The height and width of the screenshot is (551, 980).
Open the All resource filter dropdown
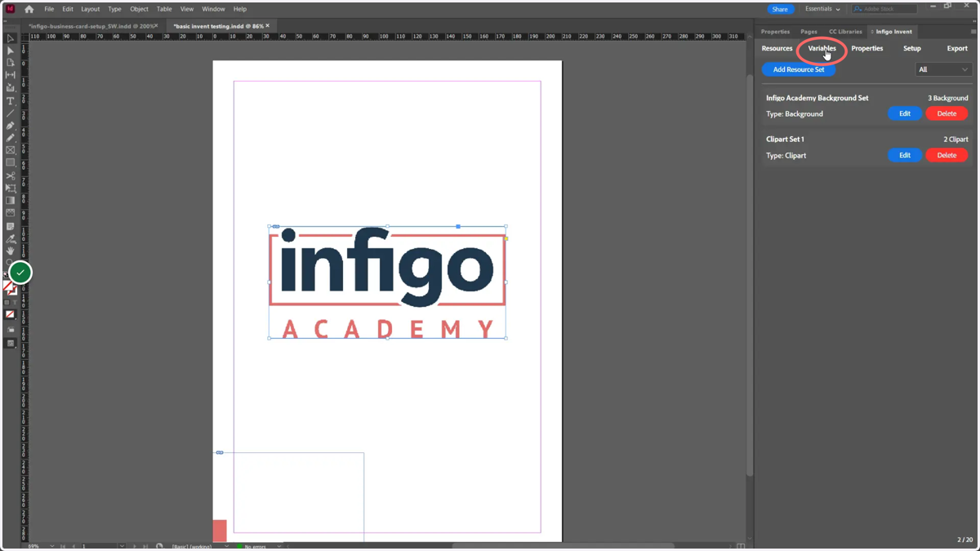pos(943,69)
